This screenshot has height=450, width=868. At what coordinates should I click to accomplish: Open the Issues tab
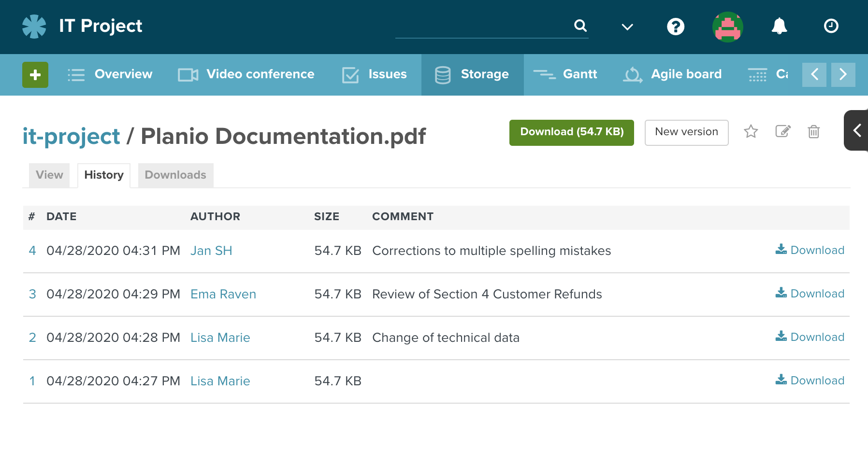pos(375,74)
